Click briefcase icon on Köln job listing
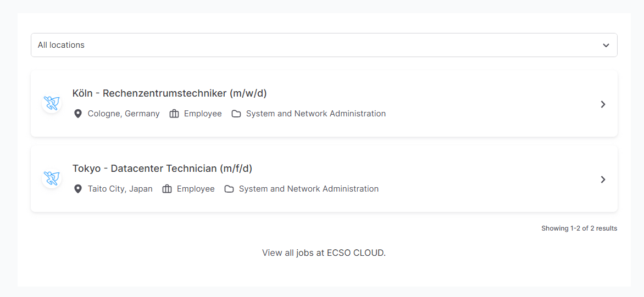This screenshot has width=644, height=297. pos(174,114)
